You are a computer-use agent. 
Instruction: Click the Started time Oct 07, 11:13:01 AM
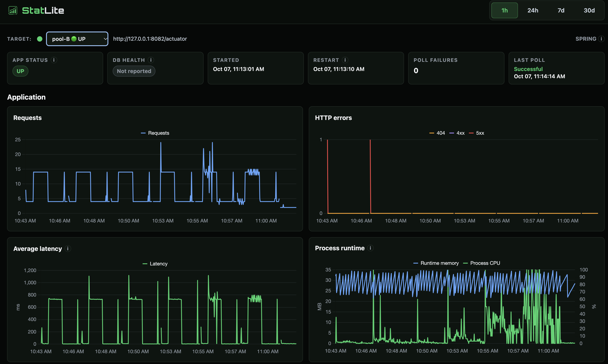pyautogui.click(x=238, y=69)
